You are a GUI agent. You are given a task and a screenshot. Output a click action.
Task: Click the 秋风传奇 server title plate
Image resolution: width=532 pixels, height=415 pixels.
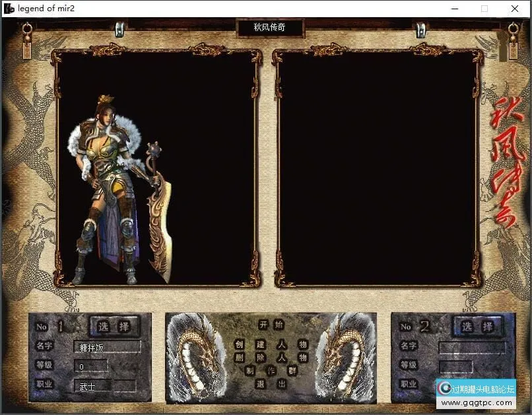tap(270, 28)
